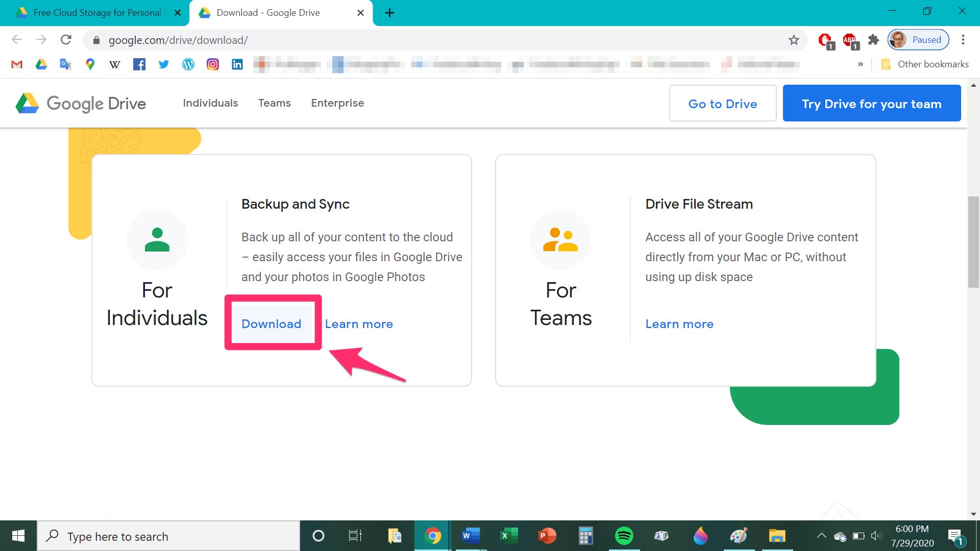Open the Instagram bookmark icon
The image size is (980, 551).
click(213, 64)
